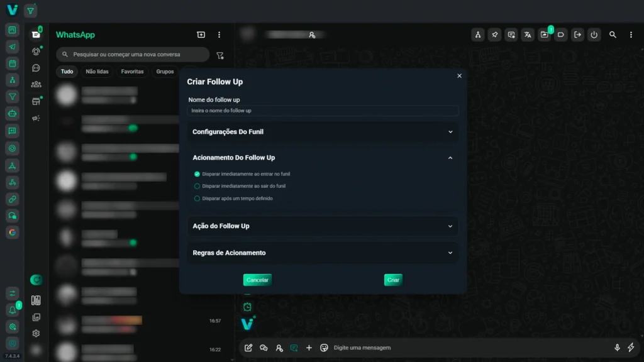This screenshot has height=362, width=644.
Task: Expand the Regras de Acionamento section
Action: click(323, 253)
